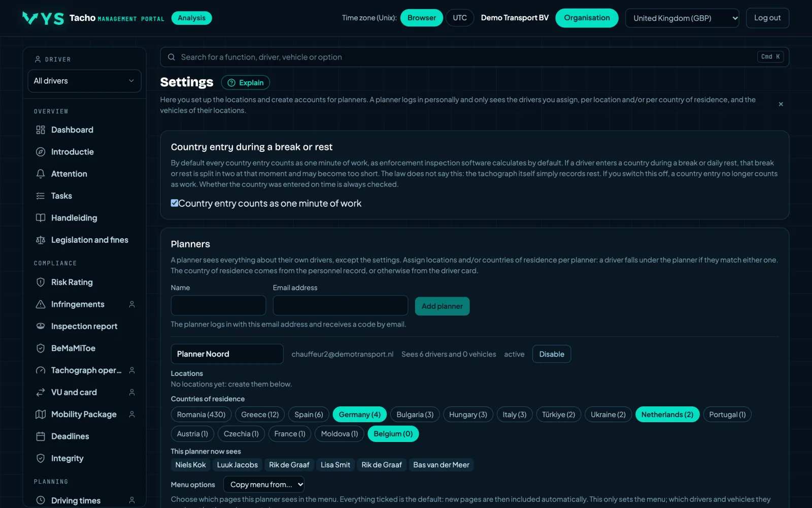This screenshot has height=508, width=812.
Task: Open the Analysis tab pill
Action: (192, 18)
